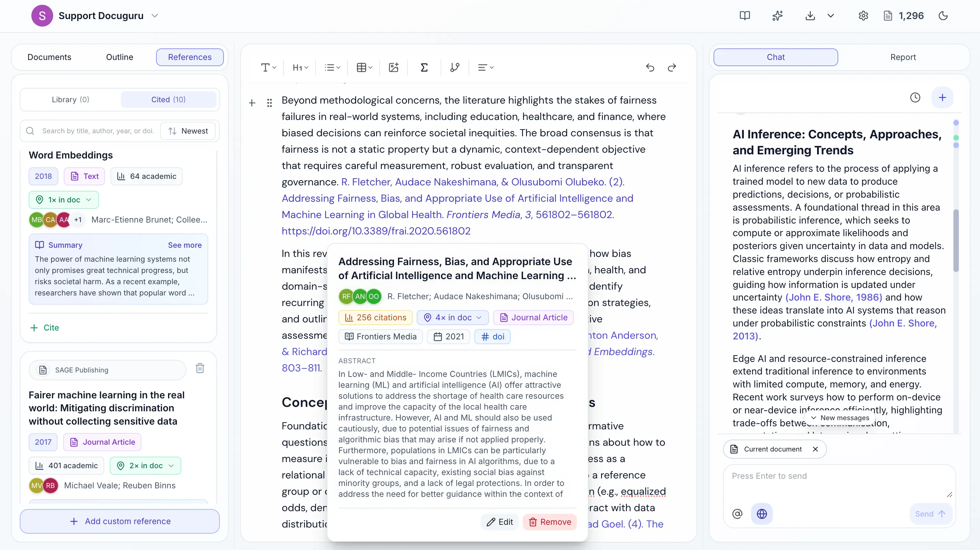Click the insert image toolbar icon
The width and height of the screenshot is (980, 550).
(393, 67)
